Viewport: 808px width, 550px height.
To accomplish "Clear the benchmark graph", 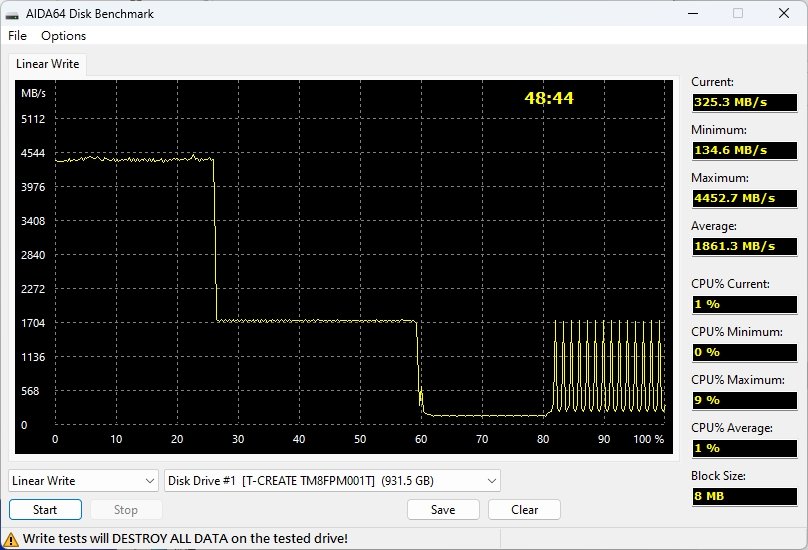I will pyautogui.click(x=525, y=510).
